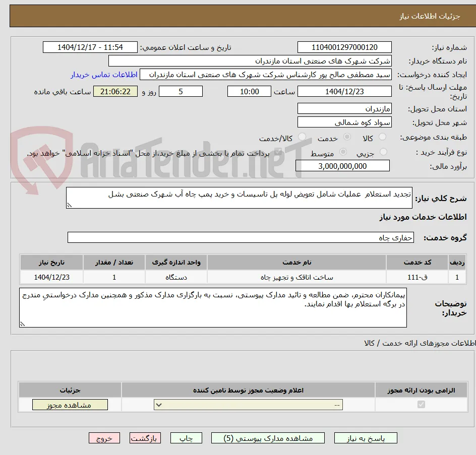Click table cell ساخت اتاقک و تجهیز چاه
476x455 pixels.
296,277
